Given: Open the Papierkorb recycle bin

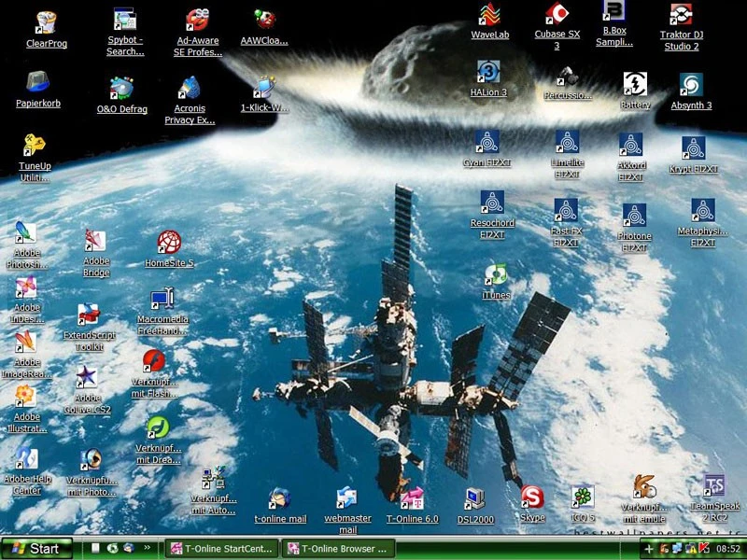Looking at the screenshot, I should pyautogui.click(x=38, y=84).
